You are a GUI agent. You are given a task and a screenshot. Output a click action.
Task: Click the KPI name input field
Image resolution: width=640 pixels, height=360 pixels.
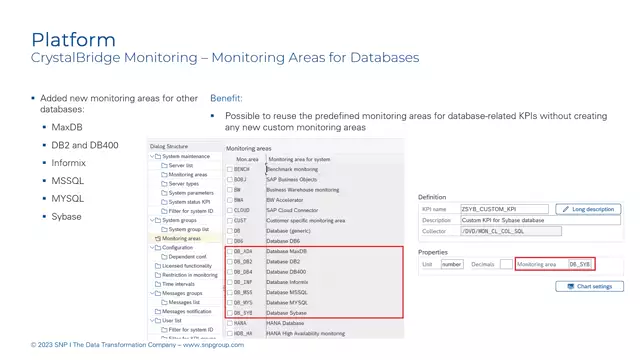[x=504, y=209]
